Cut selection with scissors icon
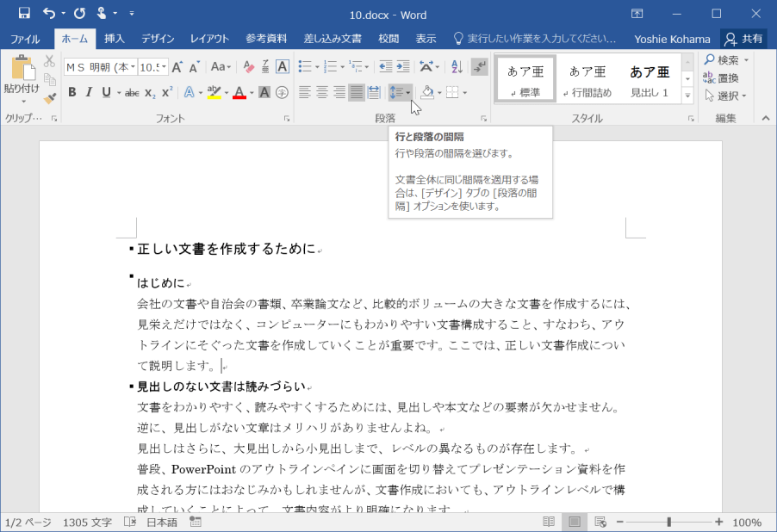The image size is (777, 532). coord(49,61)
